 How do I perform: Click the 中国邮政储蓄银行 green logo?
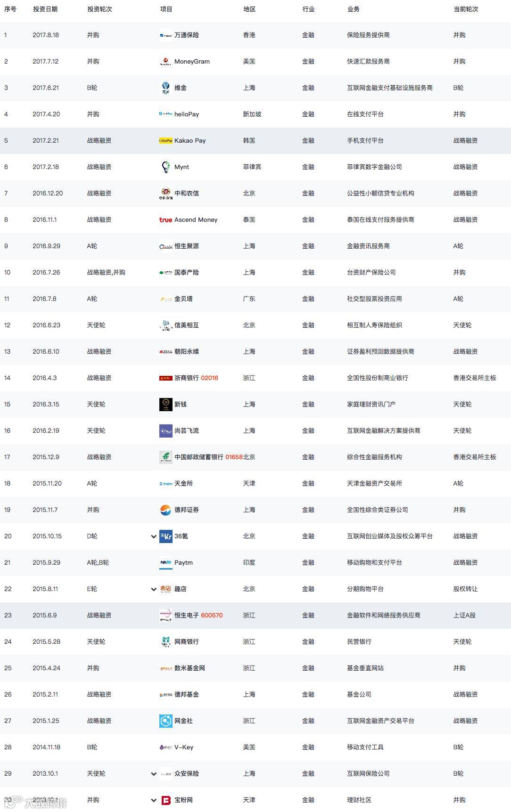pos(165,457)
